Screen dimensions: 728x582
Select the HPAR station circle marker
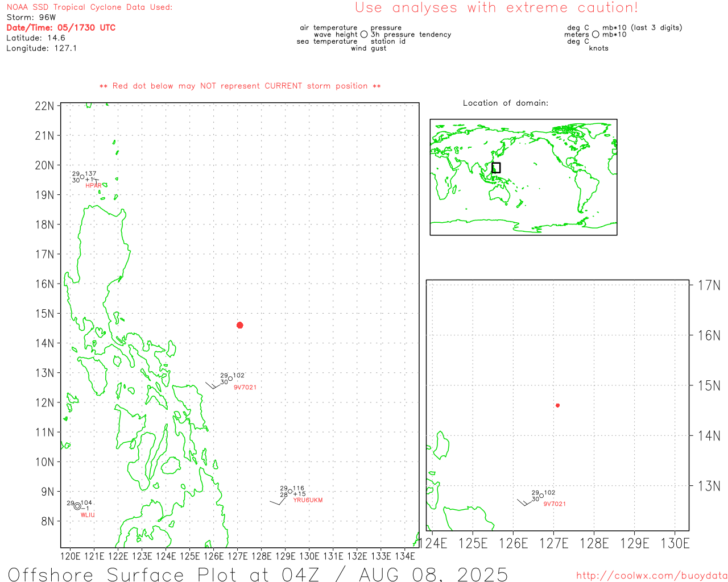pyautogui.click(x=82, y=177)
